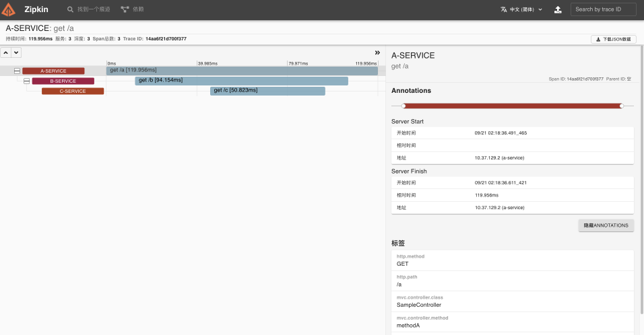Screen dimensions: 644x335
Task: Click the methodA tag value
Action: tap(408, 326)
